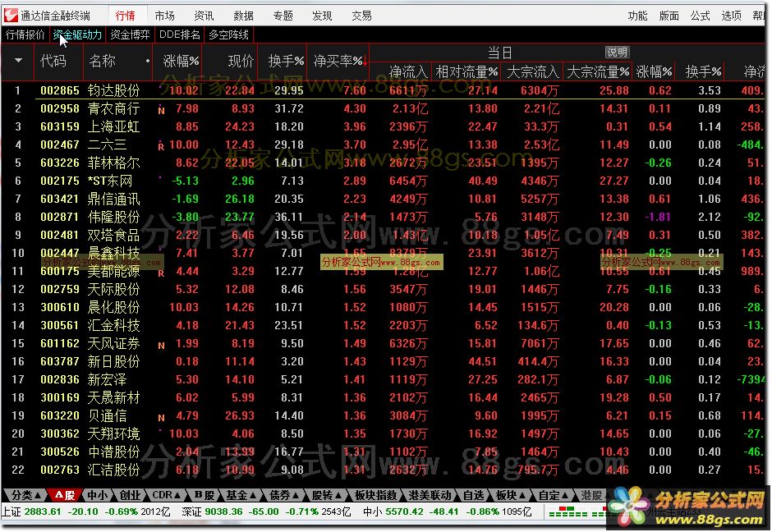The height and width of the screenshot is (532, 772).
Task: Open the 行情 menu
Action: coord(125,16)
